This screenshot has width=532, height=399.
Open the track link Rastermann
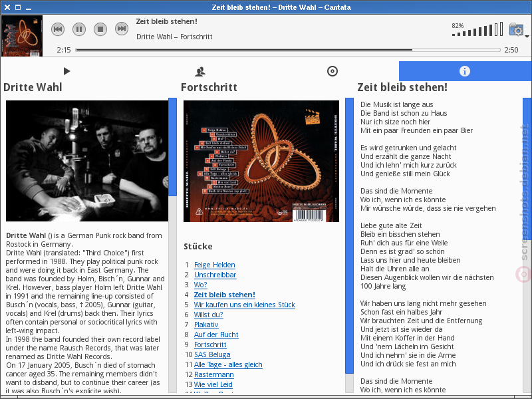point(214,374)
